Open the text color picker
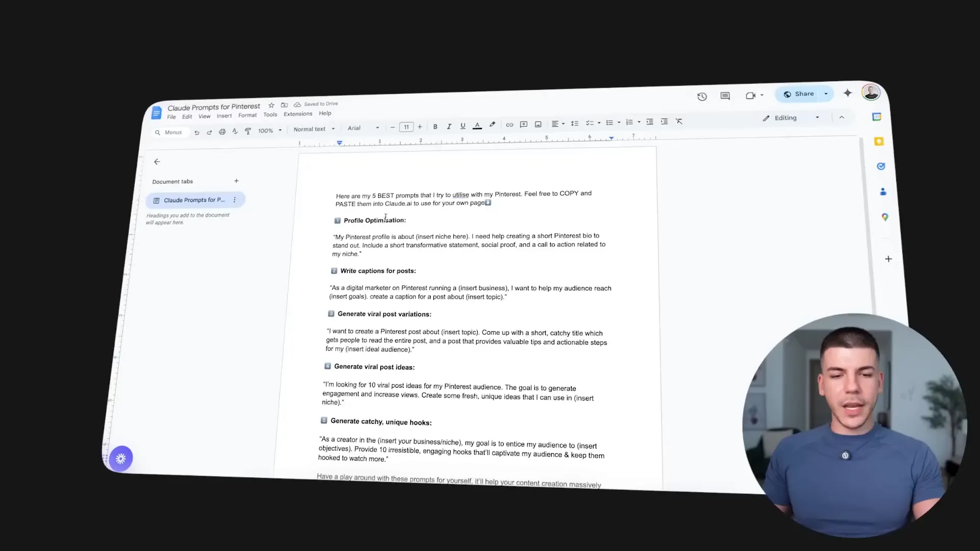Image resolution: width=980 pixels, height=551 pixels. 477,126
